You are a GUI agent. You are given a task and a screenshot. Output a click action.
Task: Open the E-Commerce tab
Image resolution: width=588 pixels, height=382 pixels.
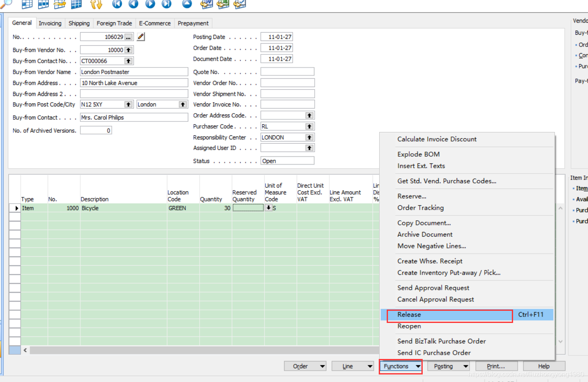point(155,23)
